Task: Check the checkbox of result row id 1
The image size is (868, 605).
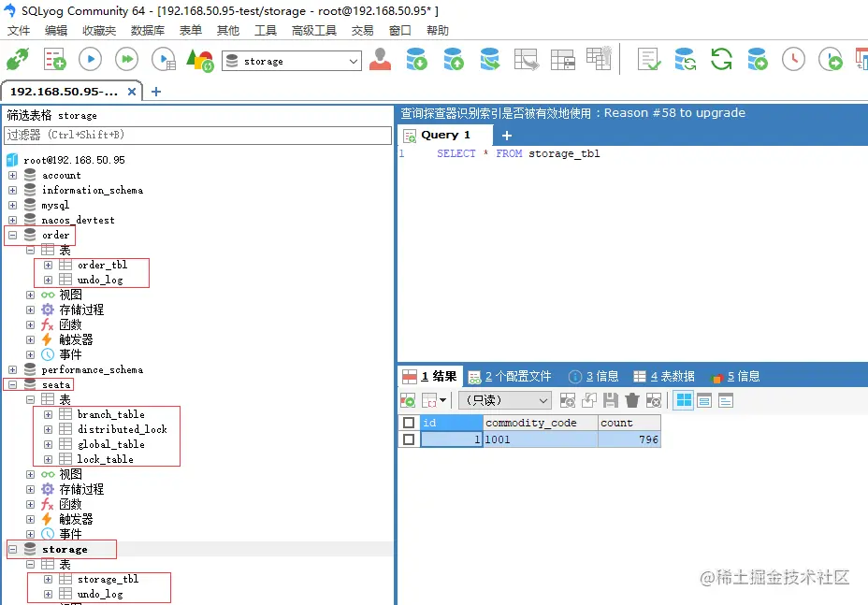Action: tap(409, 439)
